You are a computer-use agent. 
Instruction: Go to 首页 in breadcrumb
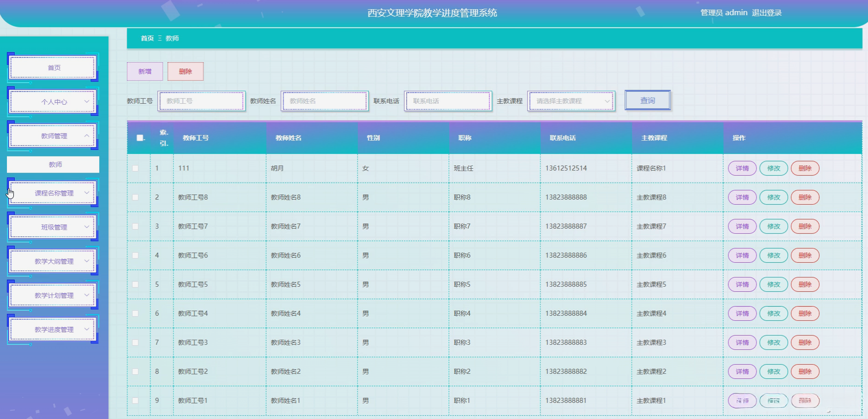[x=147, y=38]
